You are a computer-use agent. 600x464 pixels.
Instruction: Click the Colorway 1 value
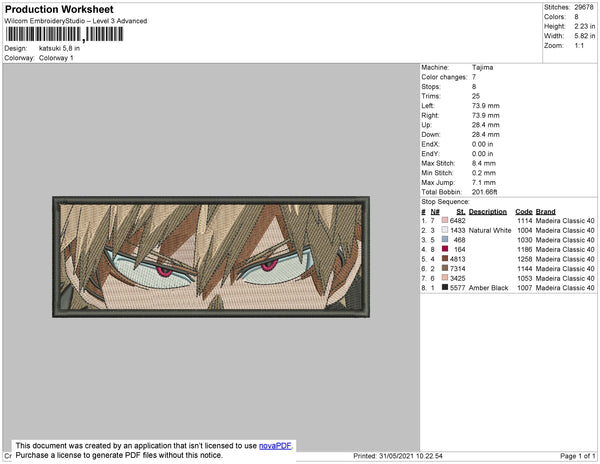56,58
